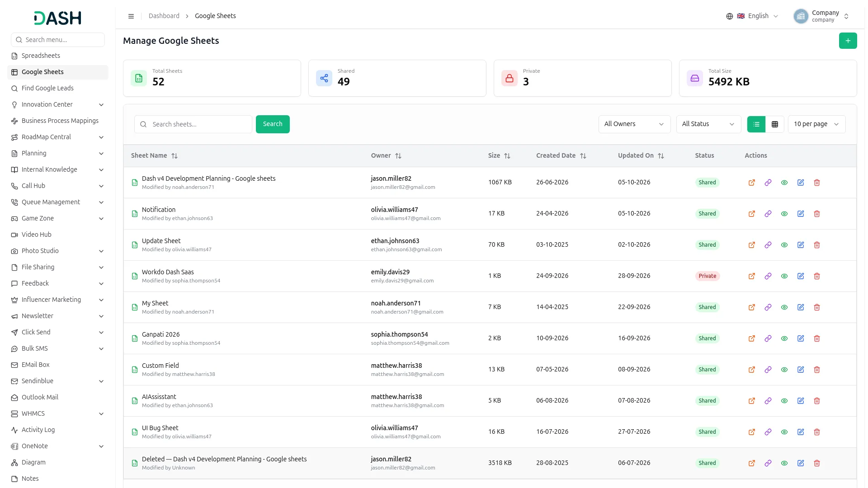The width and height of the screenshot is (868, 488).
Task: Open Video Hub from sidebar
Action: coord(58,235)
